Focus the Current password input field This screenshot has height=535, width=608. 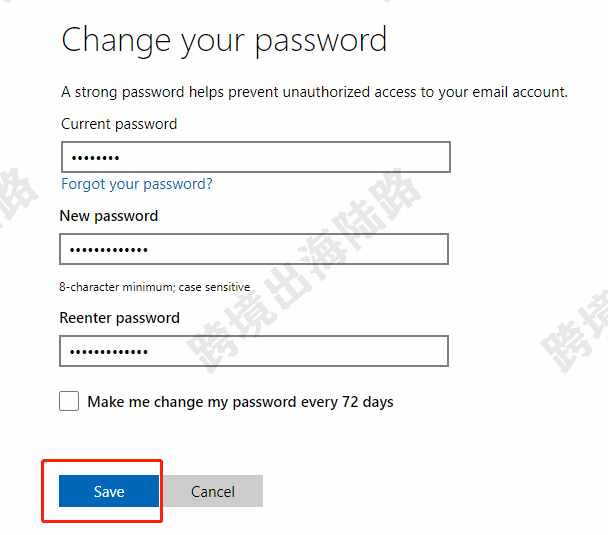pos(256,157)
